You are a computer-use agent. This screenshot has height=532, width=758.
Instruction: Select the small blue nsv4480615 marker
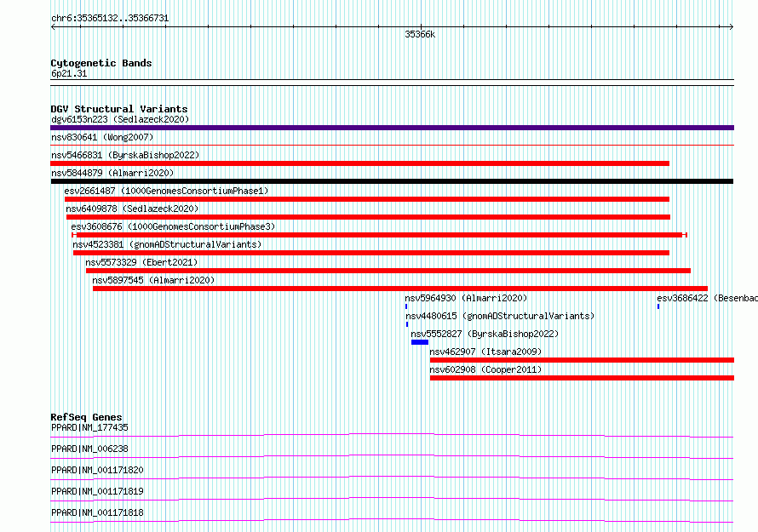click(x=407, y=324)
